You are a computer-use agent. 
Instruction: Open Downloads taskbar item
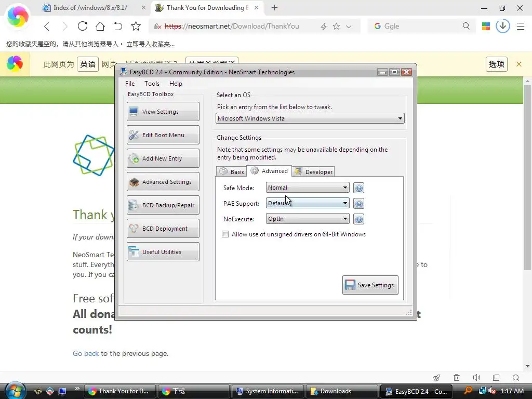[x=342, y=391]
